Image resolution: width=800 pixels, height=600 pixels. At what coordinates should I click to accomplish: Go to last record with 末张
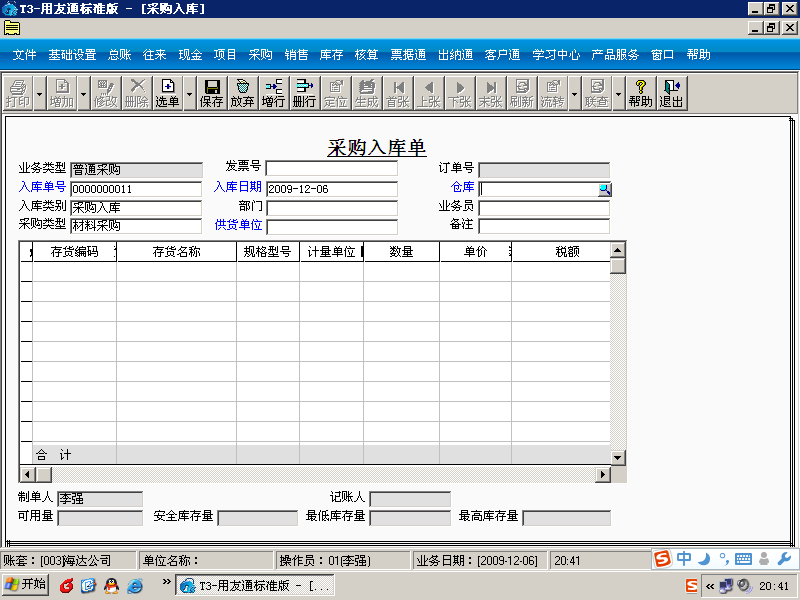point(490,93)
